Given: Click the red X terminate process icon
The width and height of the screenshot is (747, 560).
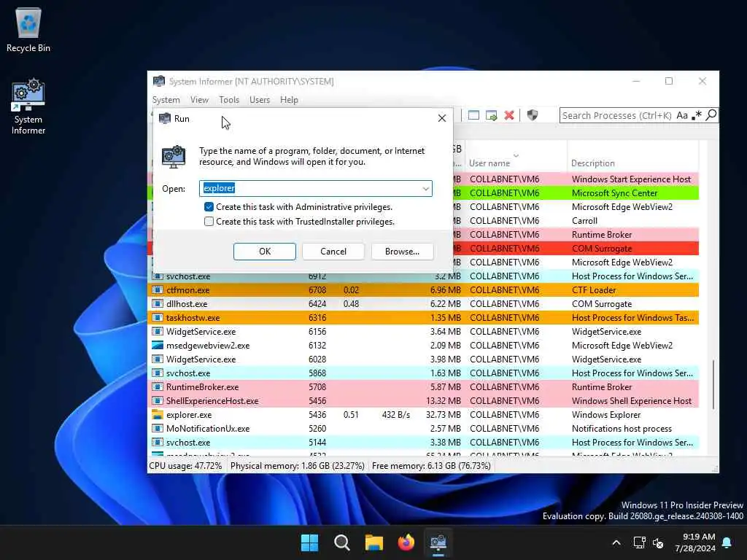Looking at the screenshot, I should pos(509,115).
